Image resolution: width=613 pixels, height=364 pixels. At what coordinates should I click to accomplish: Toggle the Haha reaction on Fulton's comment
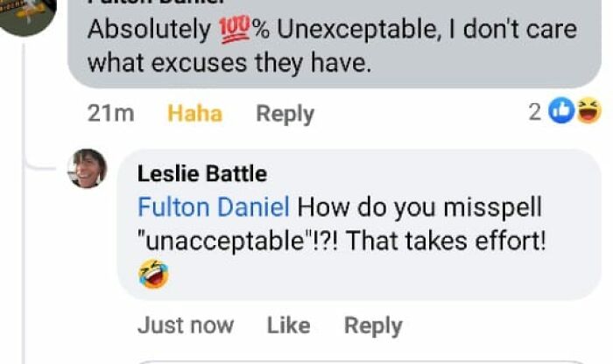tap(194, 114)
